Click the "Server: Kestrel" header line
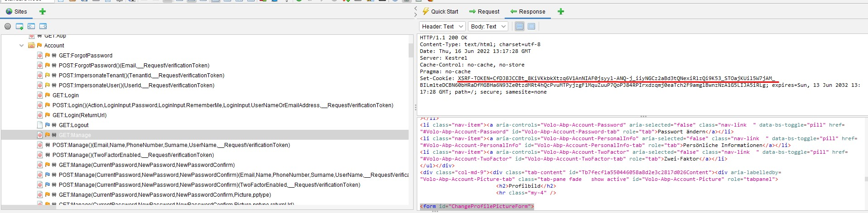 pyautogui.click(x=444, y=58)
